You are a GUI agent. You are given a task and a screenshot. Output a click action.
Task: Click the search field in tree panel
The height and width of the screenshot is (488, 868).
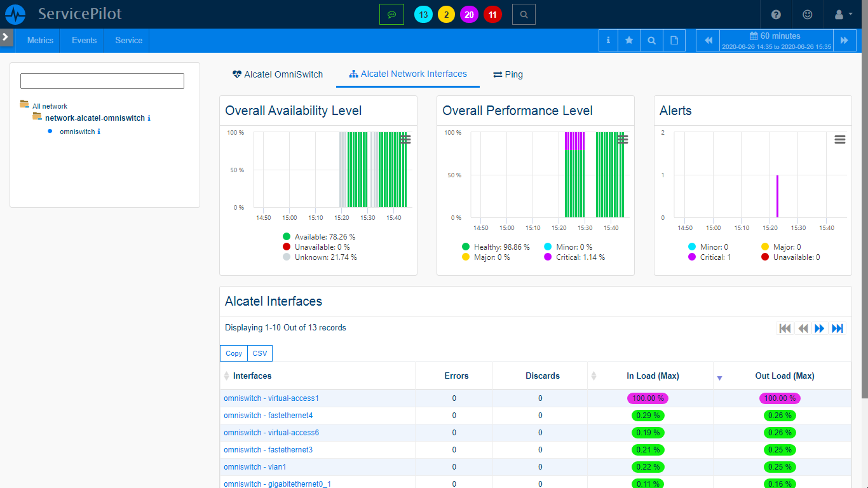coord(102,81)
